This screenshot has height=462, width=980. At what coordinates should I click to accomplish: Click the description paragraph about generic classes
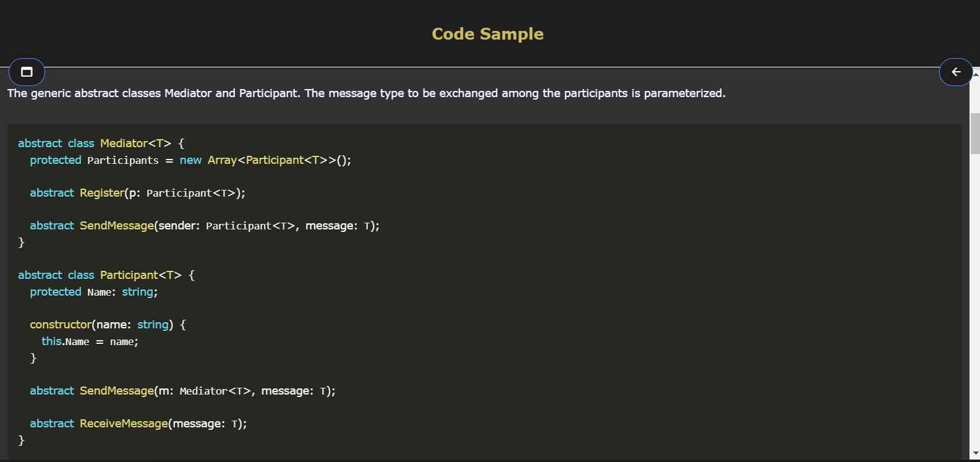tap(366, 93)
